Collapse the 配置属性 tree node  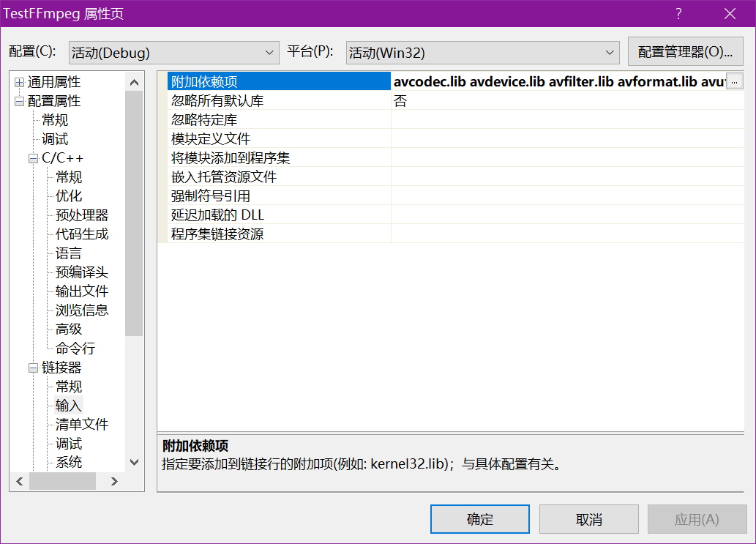[x=19, y=101]
